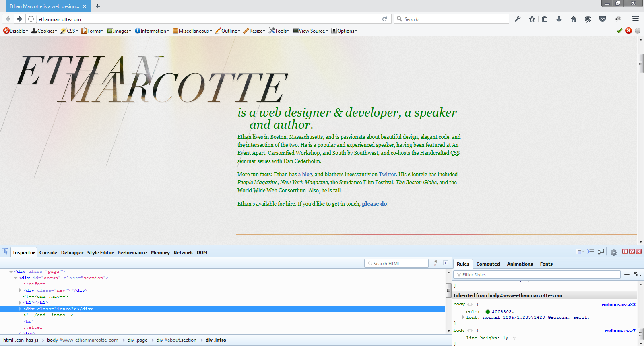
Task: Open the Information dropdown menu
Action: [x=152, y=31]
